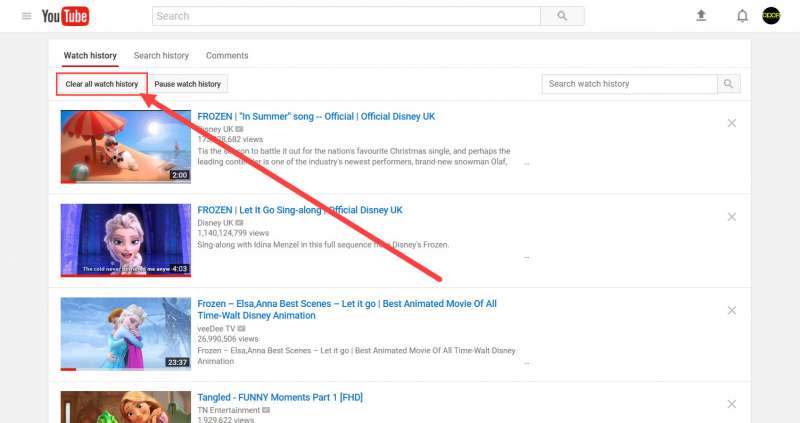Screen dimensions: 800x423
Task: Open Elsa, Anna Best Scenes thumbnail
Action: (x=126, y=334)
